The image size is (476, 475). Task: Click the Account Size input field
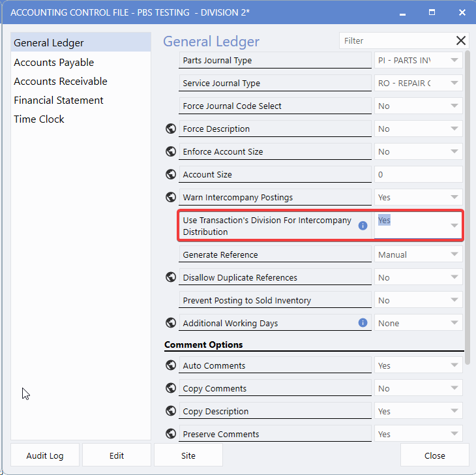click(418, 175)
